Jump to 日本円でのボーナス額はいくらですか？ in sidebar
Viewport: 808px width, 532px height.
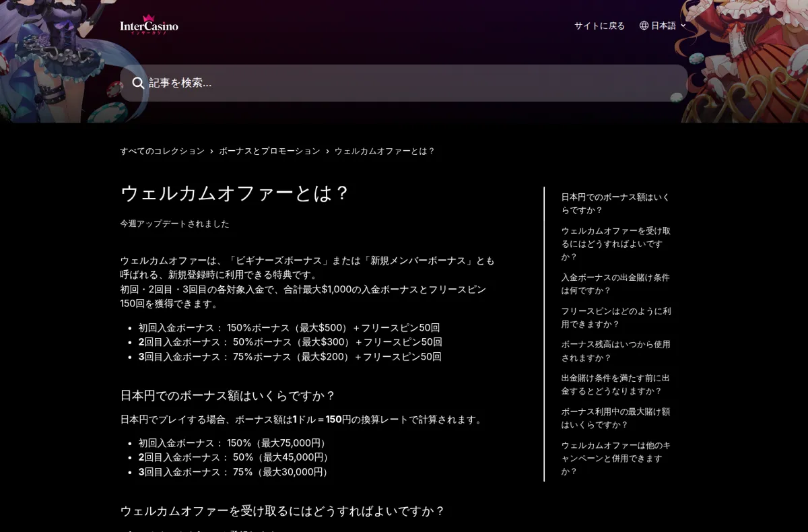[x=615, y=203]
